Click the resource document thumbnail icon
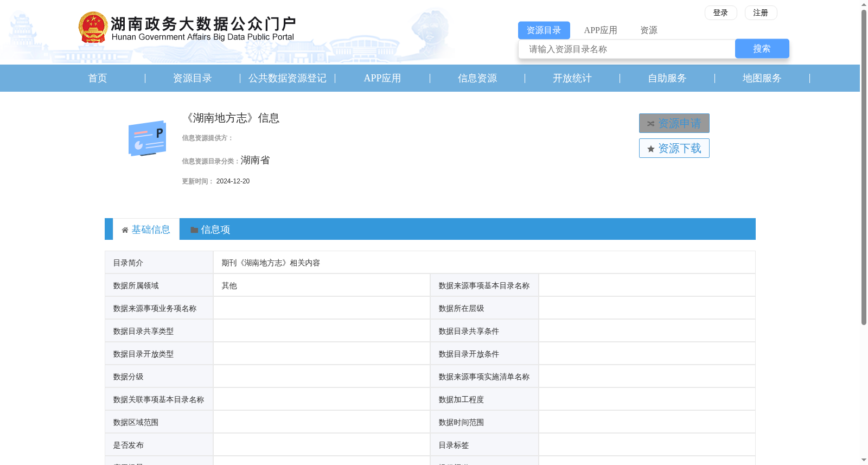The image size is (868, 465). coord(147,138)
